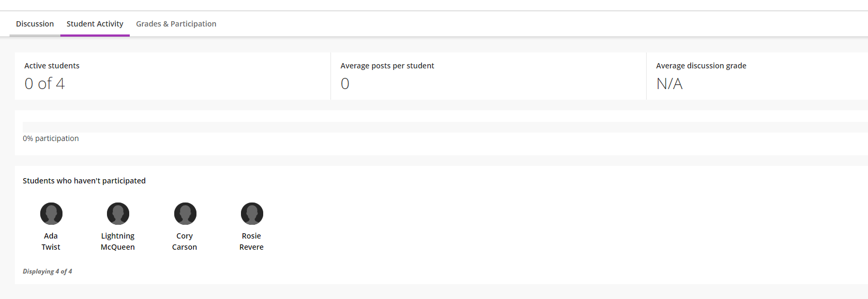Image resolution: width=868 pixels, height=299 pixels.
Task: Select the Cory Carson name text
Action: click(184, 241)
